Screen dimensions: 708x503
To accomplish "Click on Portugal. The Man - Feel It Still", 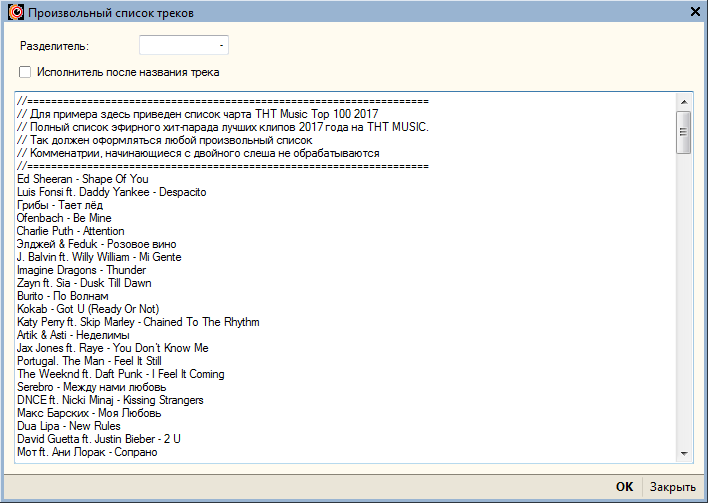I will (x=89, y=361).
